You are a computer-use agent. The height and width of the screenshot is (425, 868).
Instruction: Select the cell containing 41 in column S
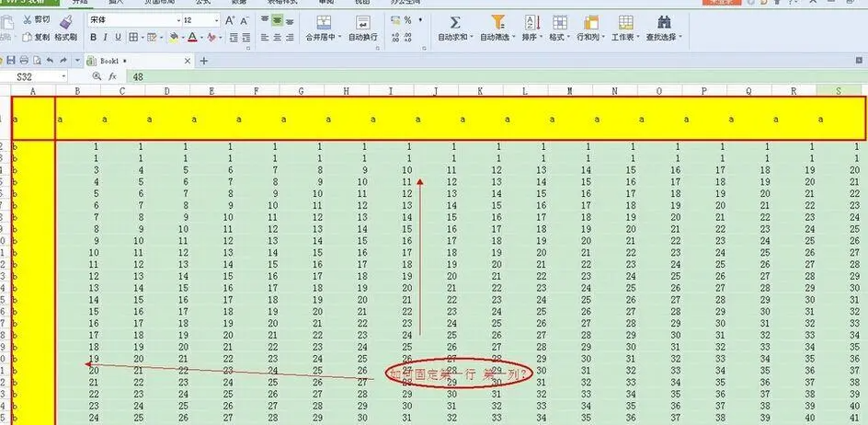pyautogui.click(x=839, y=419)
